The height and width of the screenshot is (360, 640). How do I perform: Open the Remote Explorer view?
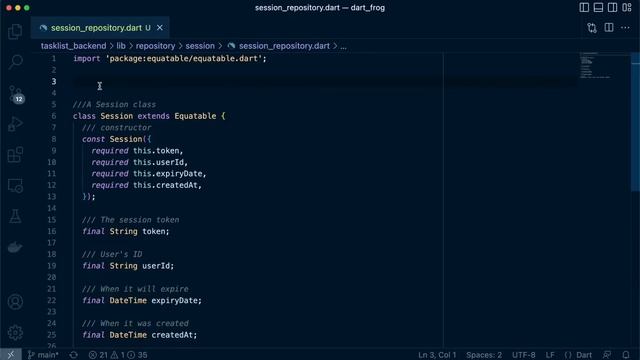coord(15,186)
